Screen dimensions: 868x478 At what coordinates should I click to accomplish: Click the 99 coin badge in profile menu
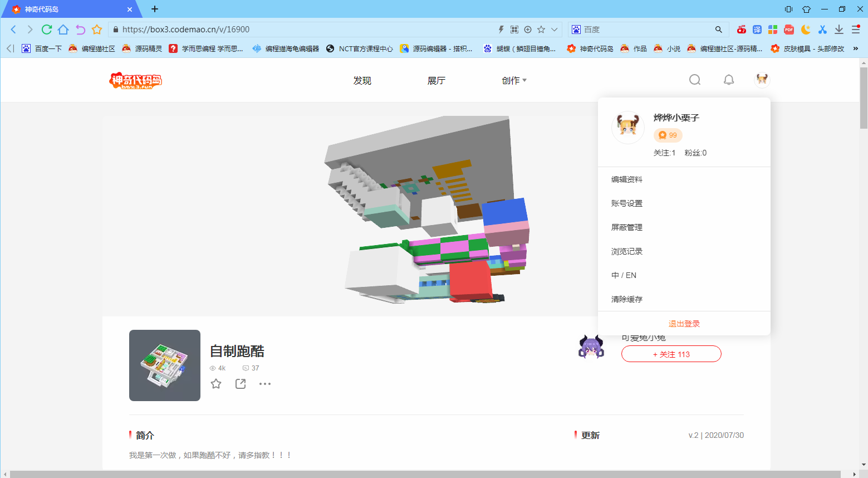[668, 135]
